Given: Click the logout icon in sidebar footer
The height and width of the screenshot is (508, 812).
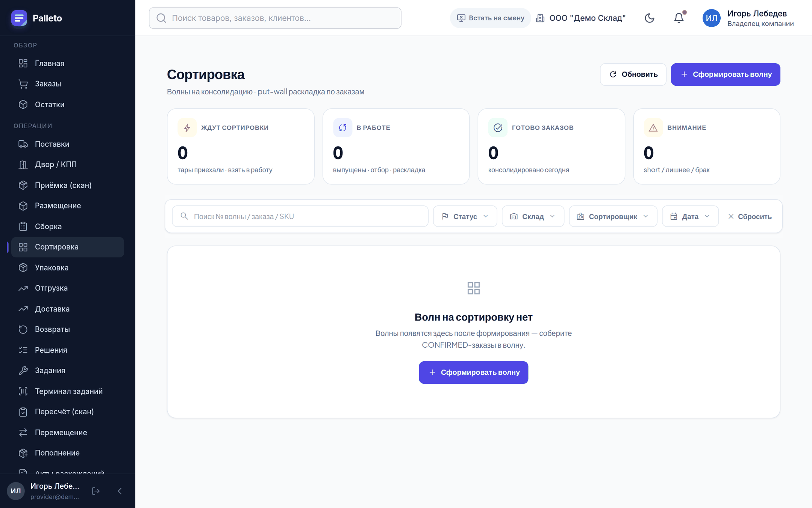Looking at the screenshot, I should (x=96, y=491).
